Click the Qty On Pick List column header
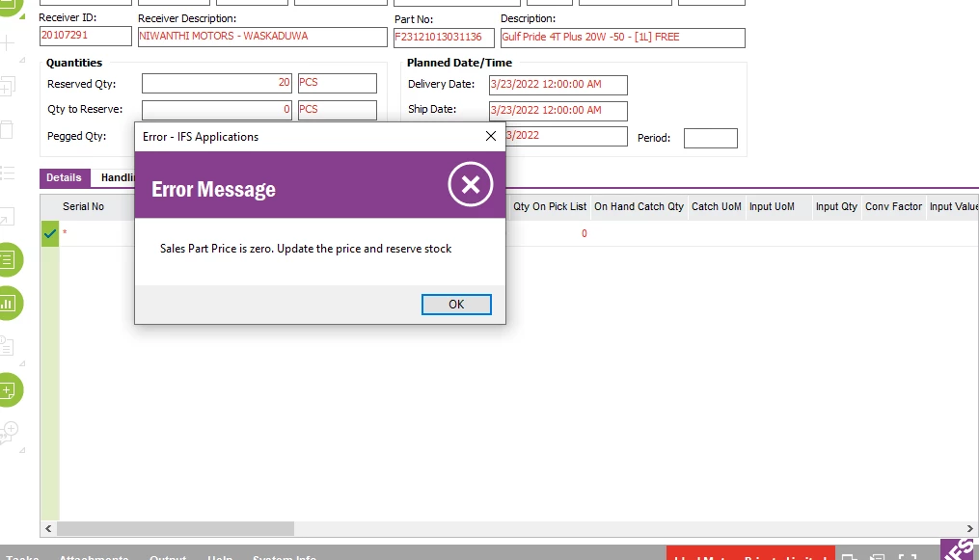 click(550, 206)
